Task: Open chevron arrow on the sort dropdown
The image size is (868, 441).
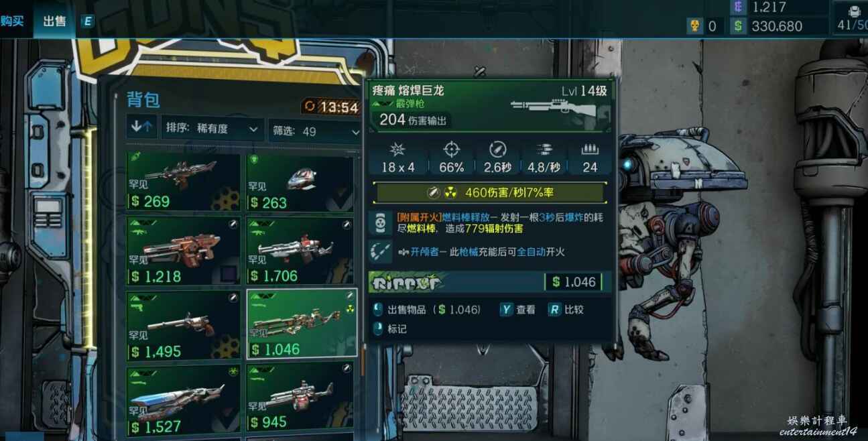Action: click(x=253, y=129)
